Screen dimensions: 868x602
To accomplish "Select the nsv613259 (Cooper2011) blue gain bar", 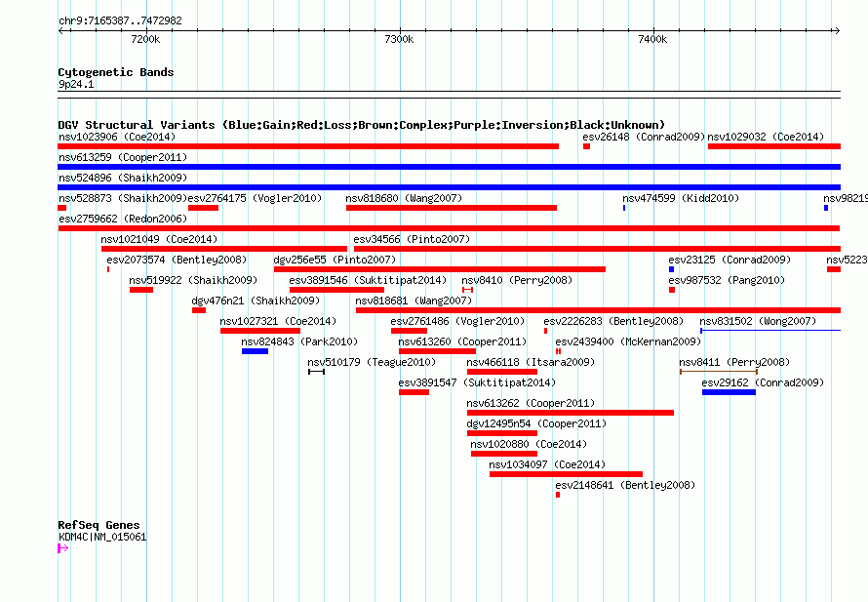I will [449, 167].
